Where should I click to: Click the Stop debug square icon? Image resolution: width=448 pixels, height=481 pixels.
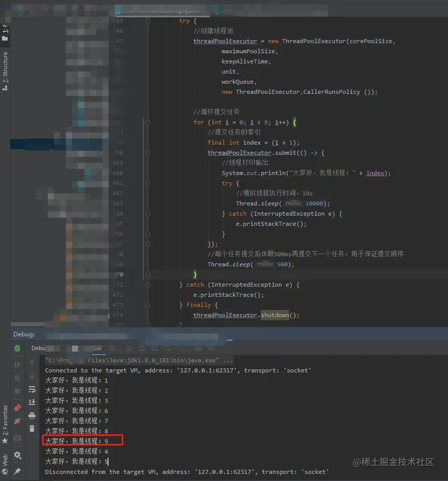(x=17, y=391)
